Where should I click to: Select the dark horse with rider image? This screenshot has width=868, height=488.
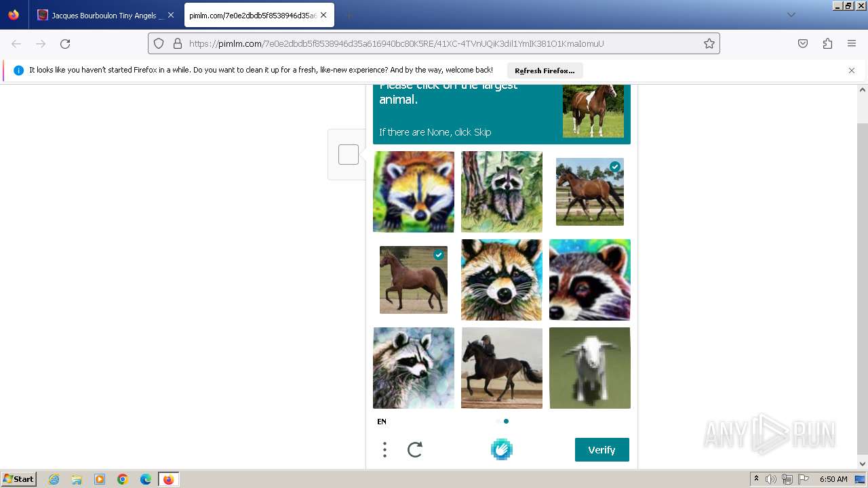click(502, 368)
